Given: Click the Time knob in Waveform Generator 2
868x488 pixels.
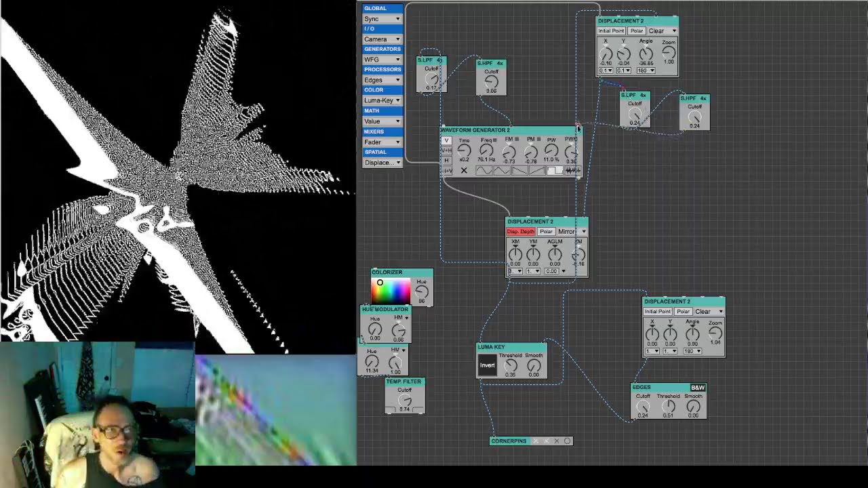Looking at the screenshot, I should coord(465,150).
